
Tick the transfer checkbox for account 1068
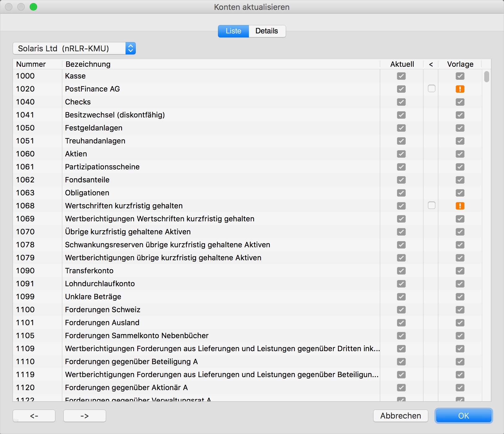431,206
